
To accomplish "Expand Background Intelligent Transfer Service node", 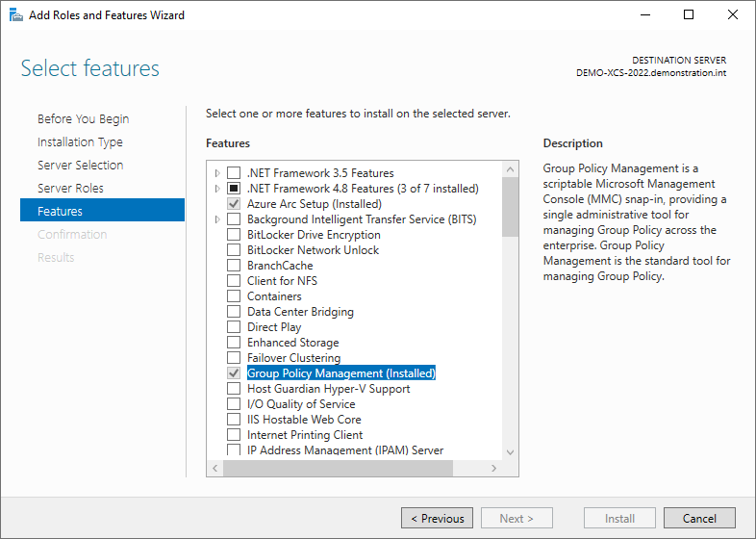I will point(217,219).
